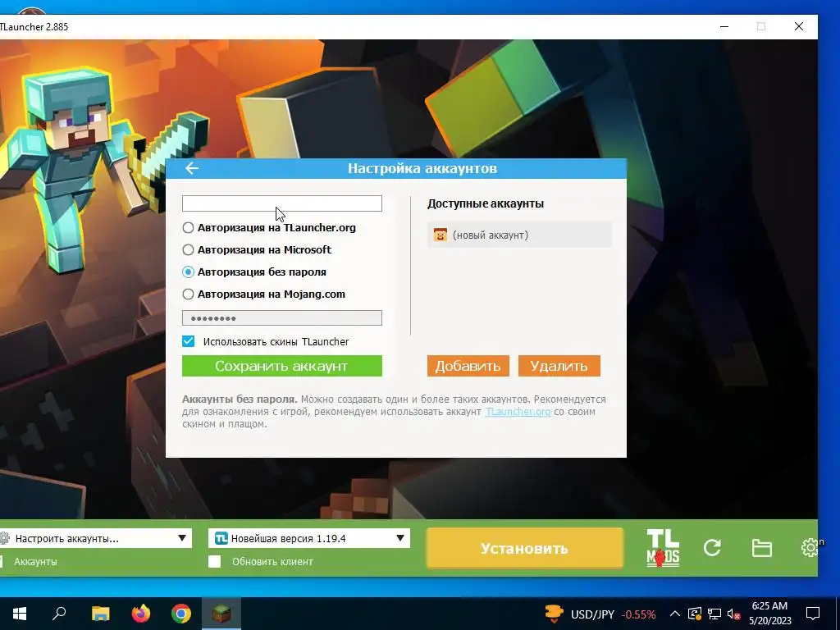Open the game folder icon
This screenshot has height=630, width=840.
click(761, 548)
